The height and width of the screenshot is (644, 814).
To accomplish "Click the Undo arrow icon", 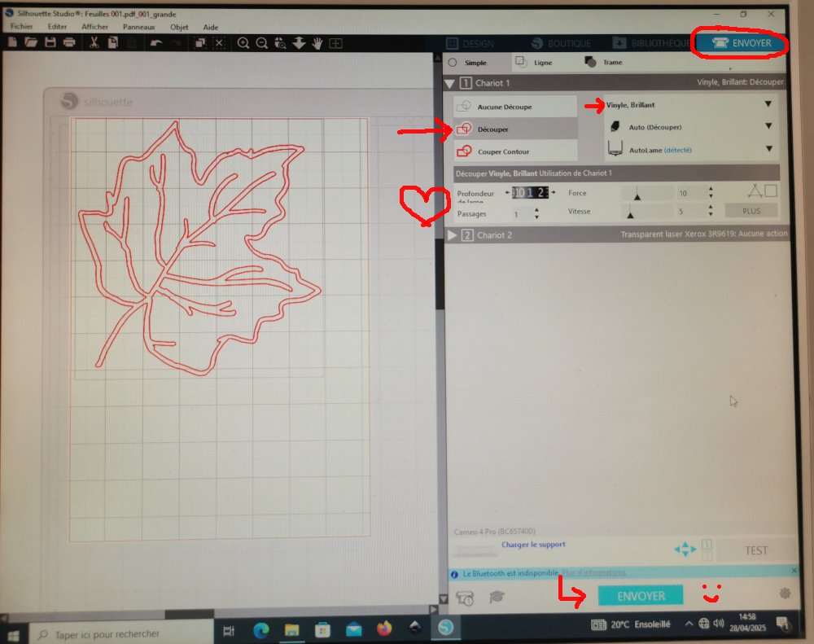I will point(155,42).
